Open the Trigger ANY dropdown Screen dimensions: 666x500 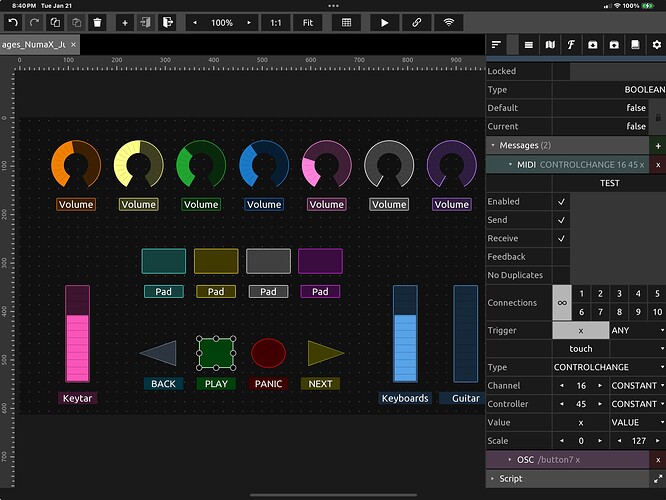[638, 330]
